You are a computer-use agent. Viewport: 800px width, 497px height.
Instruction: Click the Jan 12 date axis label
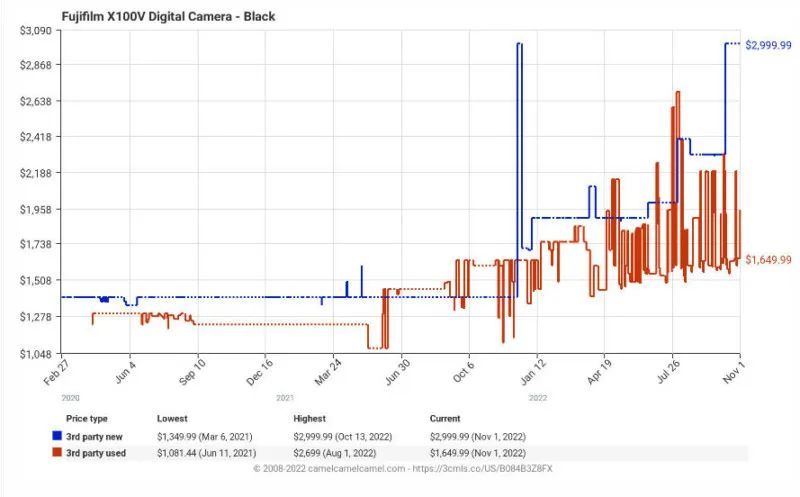tap(533, 371)
